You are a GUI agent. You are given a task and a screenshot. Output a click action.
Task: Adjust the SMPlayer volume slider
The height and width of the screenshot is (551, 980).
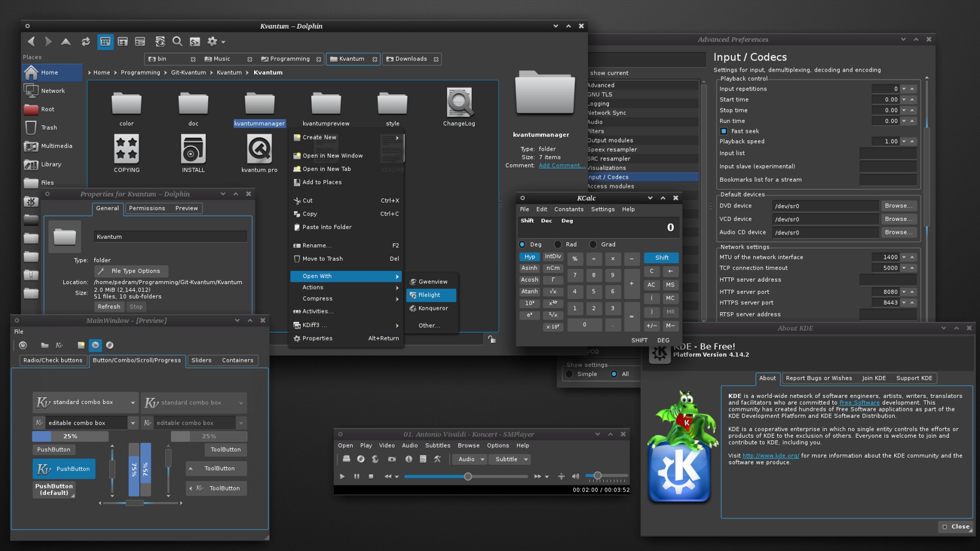coord(606,476)
